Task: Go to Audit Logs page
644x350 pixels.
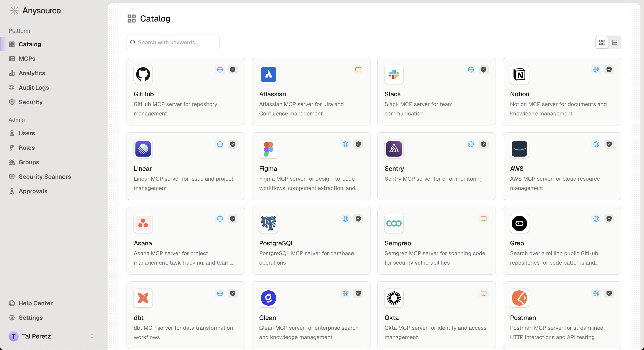Action: 34,88
